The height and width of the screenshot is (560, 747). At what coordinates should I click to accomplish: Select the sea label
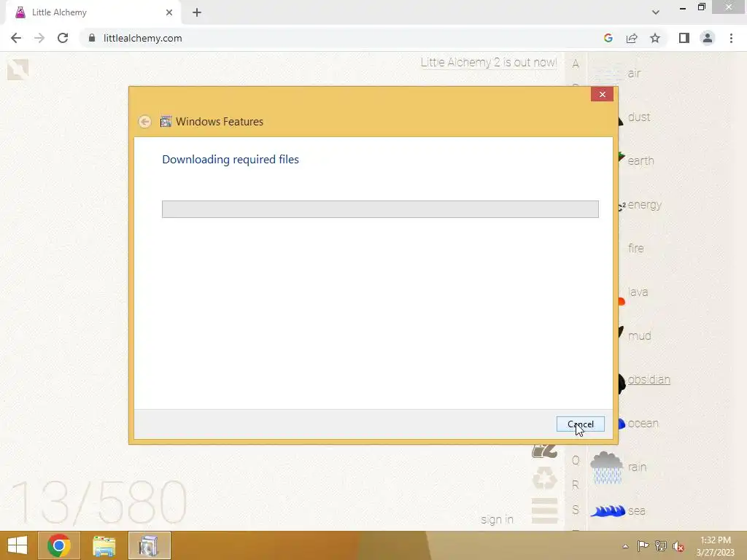tap(636, 511)
